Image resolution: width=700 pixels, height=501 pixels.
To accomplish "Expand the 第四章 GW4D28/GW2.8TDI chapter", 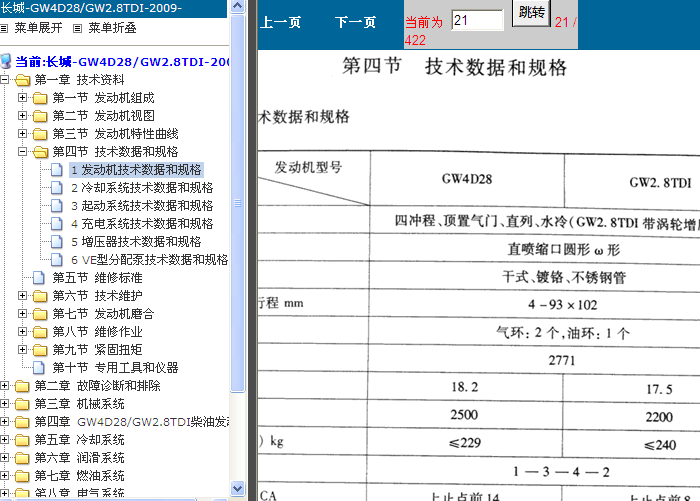I will (4, 422).
